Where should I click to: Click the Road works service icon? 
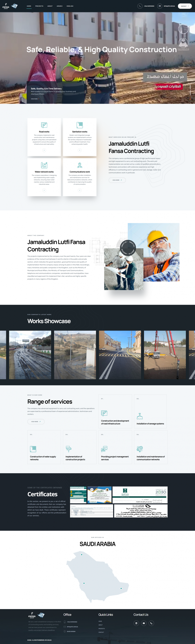(x=44, y=125)
